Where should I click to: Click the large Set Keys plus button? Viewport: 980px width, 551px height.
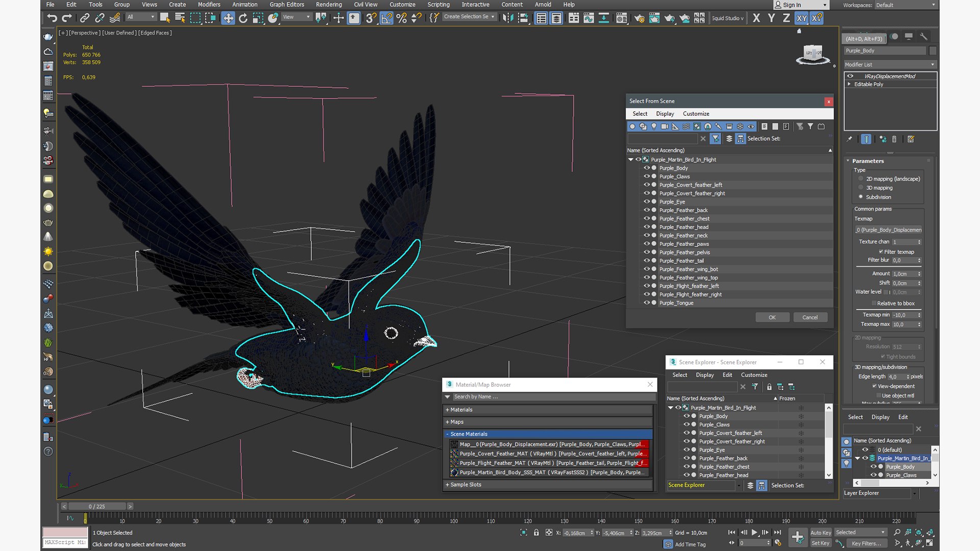pyautogui.click(x=797, y=537)
